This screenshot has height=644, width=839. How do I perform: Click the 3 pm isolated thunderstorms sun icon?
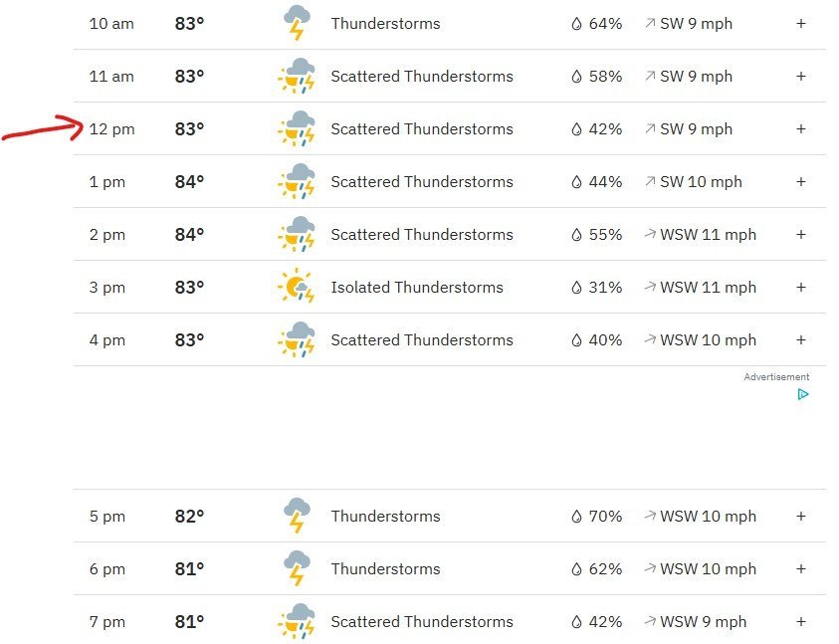(296, 287)
